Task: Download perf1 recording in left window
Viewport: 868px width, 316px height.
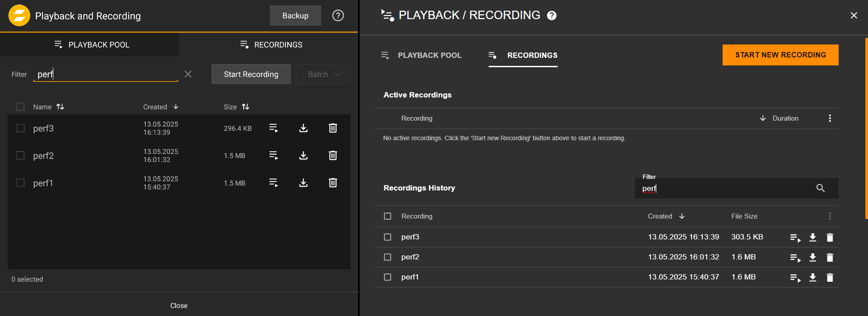Action: [303, 182]
